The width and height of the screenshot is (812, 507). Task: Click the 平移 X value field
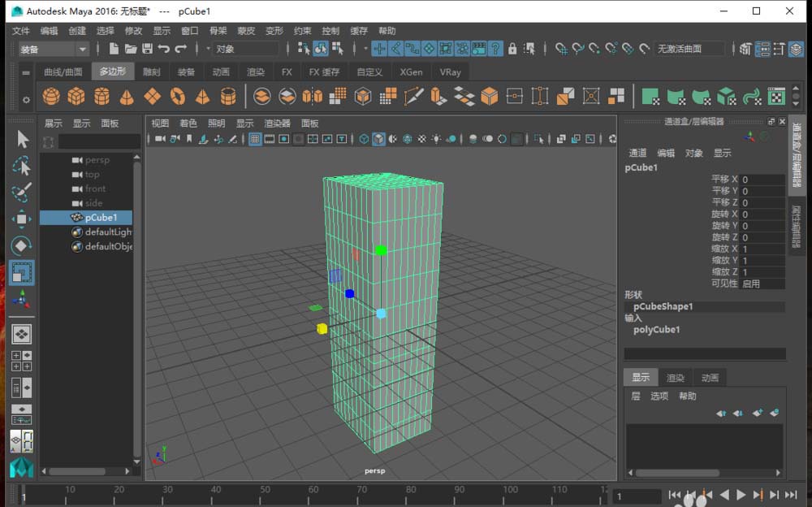762,180
